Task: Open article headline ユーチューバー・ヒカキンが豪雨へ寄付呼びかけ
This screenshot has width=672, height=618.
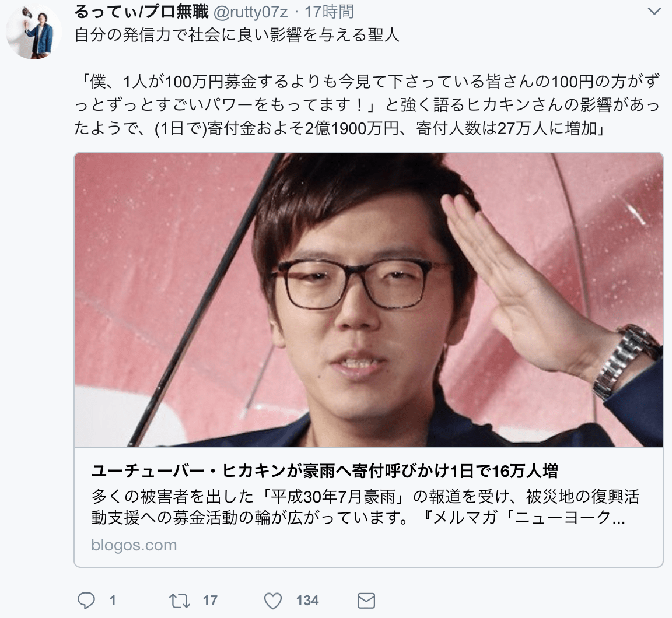Action: pos(324,471)
